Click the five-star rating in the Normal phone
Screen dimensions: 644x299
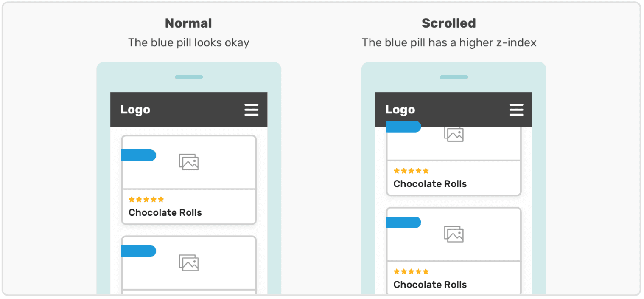pos(146,200)
